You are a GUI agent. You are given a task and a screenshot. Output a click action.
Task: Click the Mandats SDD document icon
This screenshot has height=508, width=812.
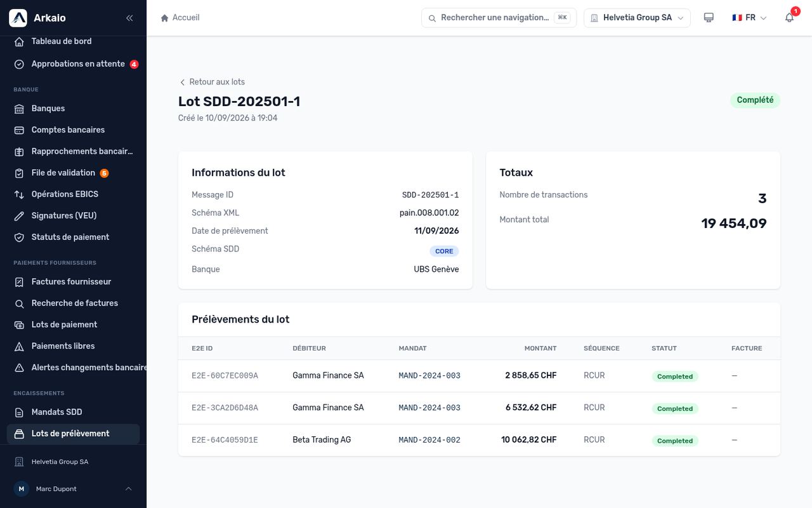19,412
